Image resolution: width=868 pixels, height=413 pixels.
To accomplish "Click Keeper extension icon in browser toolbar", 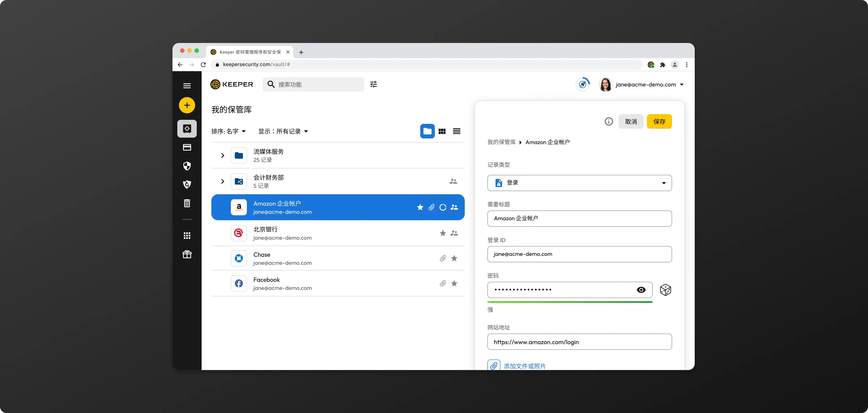I will coord(651,64).
